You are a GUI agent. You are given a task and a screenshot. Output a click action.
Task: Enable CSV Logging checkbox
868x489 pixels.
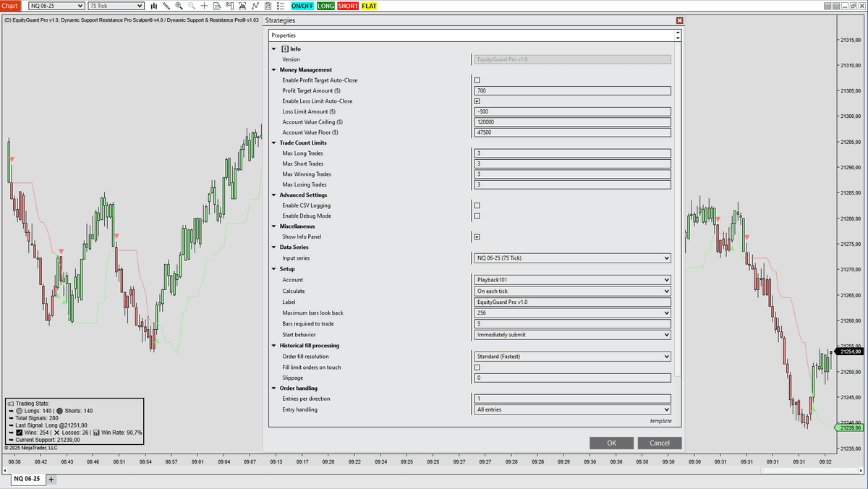[477, 205]
